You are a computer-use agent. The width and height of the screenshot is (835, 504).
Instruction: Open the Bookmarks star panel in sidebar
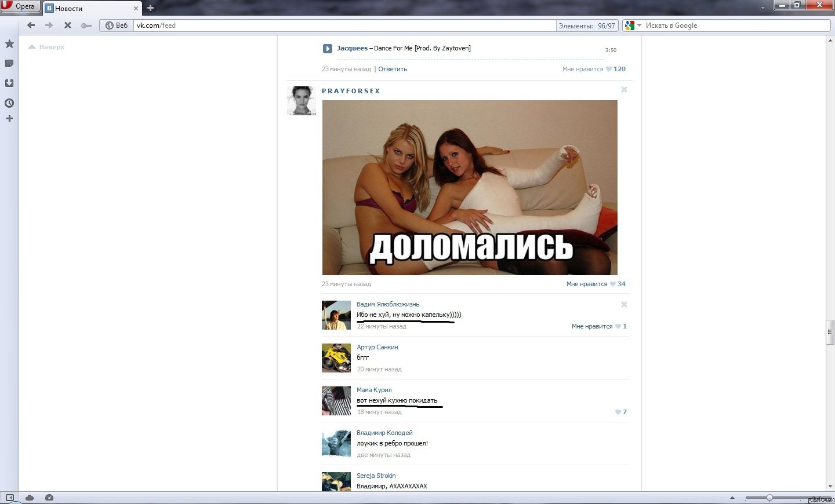tap(9, 44)
